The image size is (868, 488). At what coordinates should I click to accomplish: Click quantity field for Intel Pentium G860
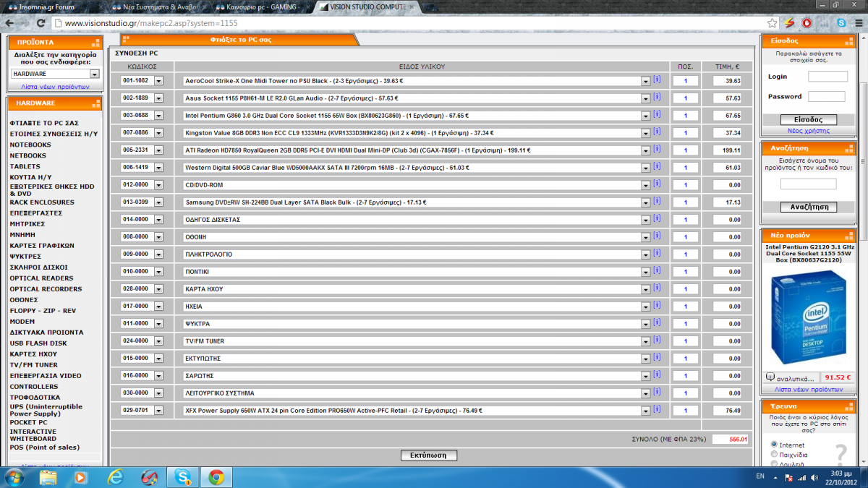685,116
